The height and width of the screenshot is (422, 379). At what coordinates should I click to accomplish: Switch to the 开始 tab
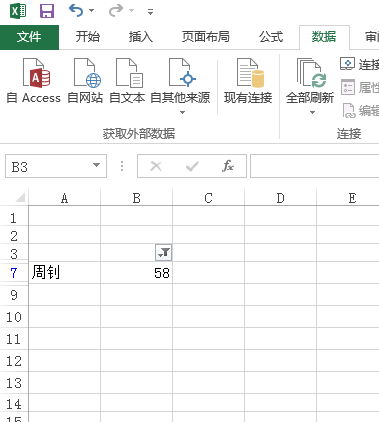click(x=88, y=37)
